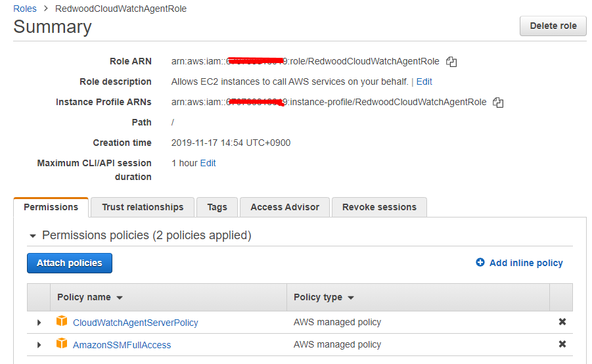Switch to the Revoke sessions tab
The width and height of the screenshot is (592, 364).
tap(379, 207)
